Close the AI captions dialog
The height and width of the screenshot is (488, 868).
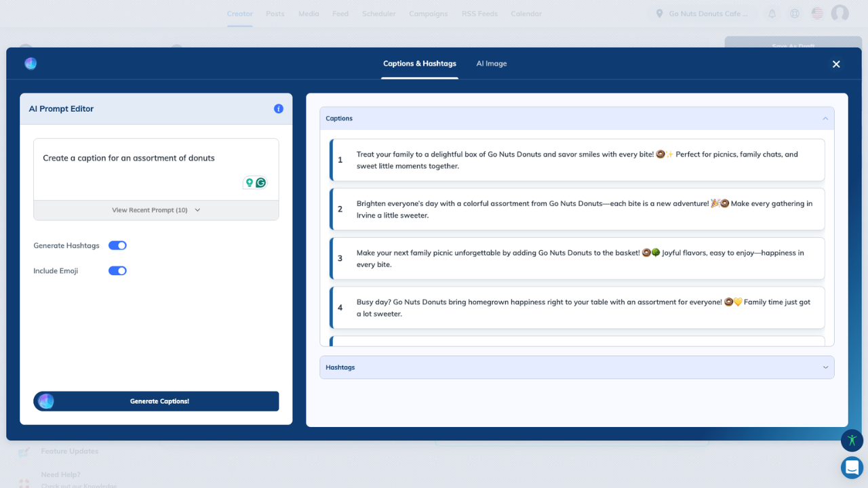point(836,64)
